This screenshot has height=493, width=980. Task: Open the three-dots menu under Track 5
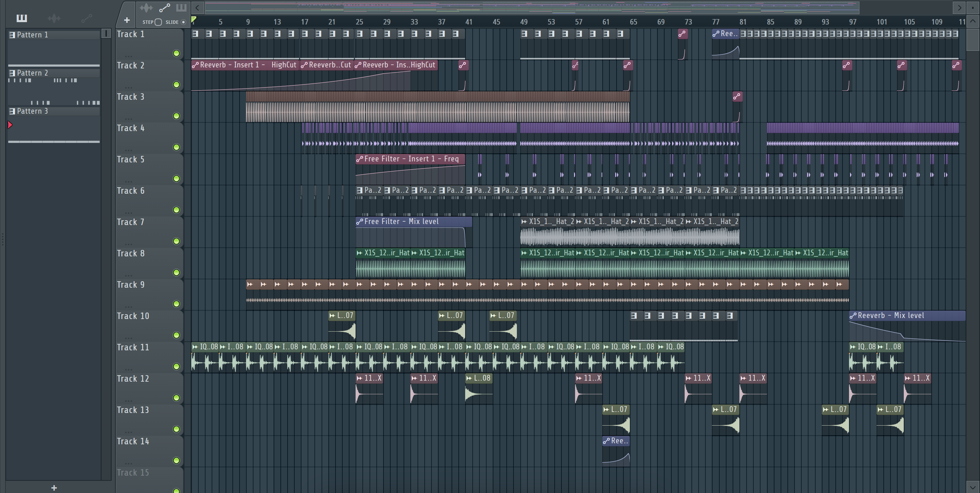[129, 181]
